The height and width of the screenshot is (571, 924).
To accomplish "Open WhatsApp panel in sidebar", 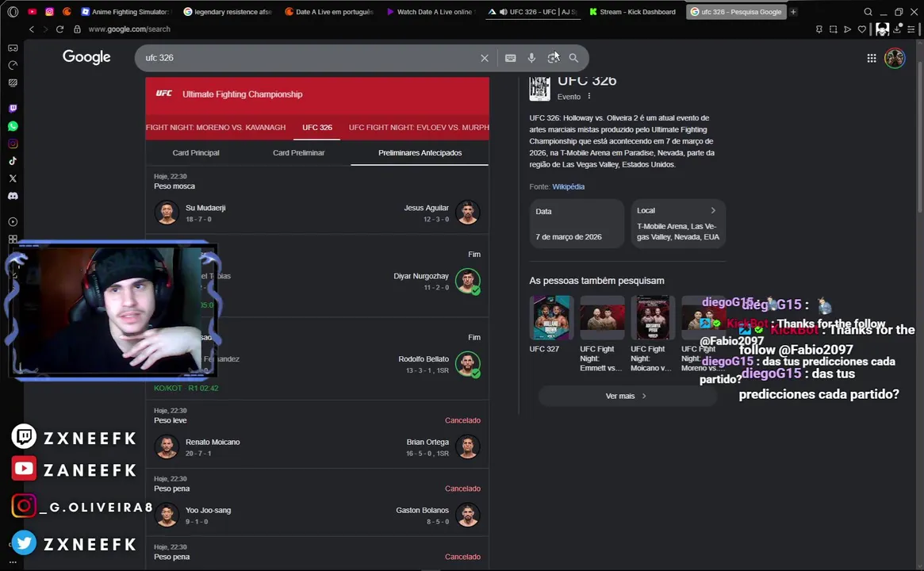I will (x=13, y=126).
